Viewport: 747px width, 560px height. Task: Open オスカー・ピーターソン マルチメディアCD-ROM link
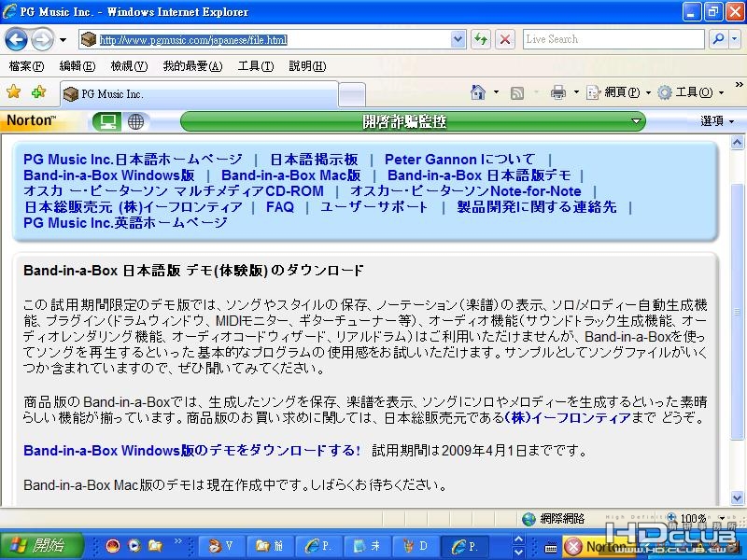[x=174, y=191]
